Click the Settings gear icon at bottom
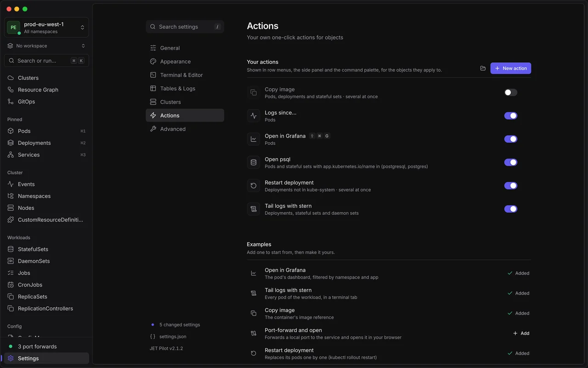Viewport: 588px width, 368px height. (11, 358)
